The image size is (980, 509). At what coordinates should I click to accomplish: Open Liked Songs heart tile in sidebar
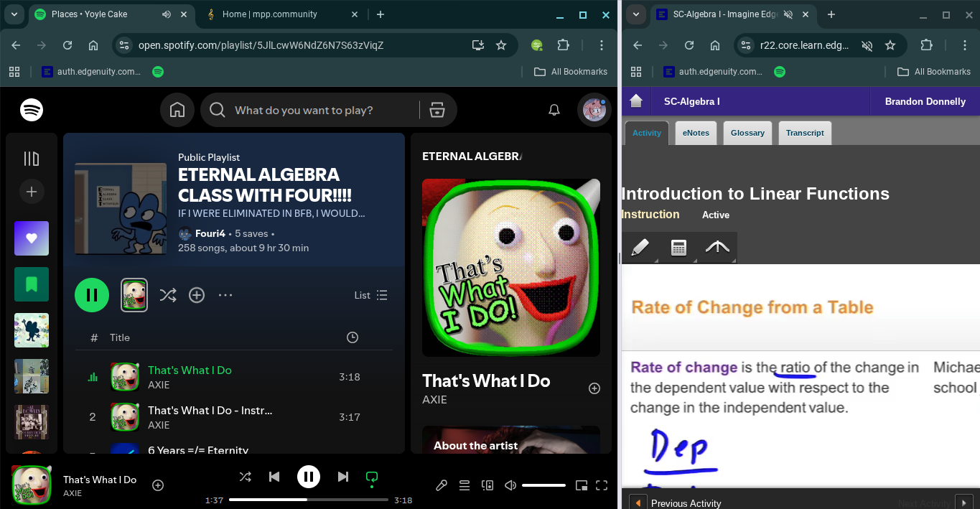pos(32,238)
